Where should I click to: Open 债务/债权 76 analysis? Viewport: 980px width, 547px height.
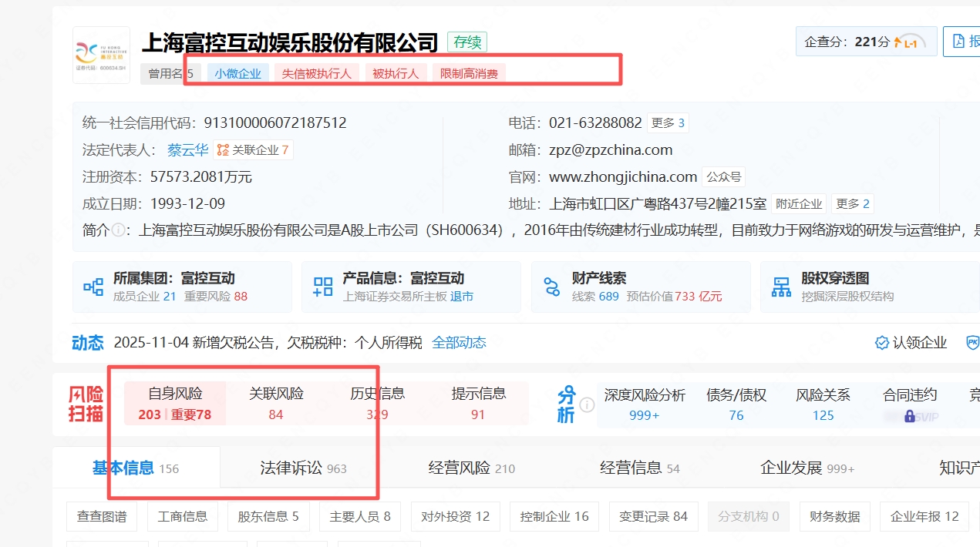pos(736,404)
